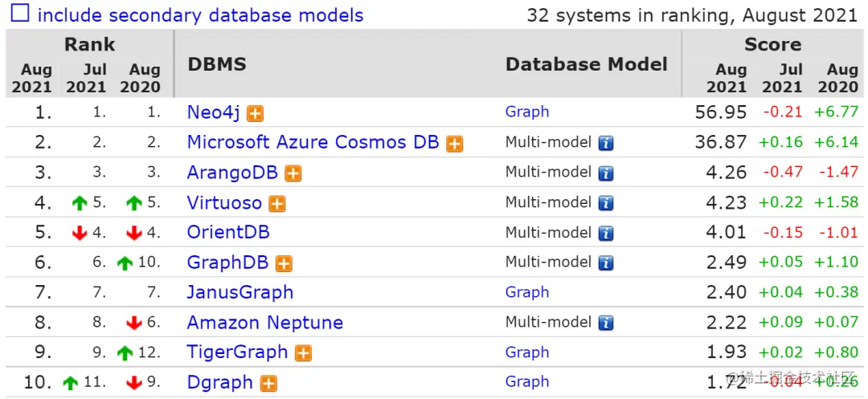
Task: Open the Amazon Neptune link
Action: 264,323
